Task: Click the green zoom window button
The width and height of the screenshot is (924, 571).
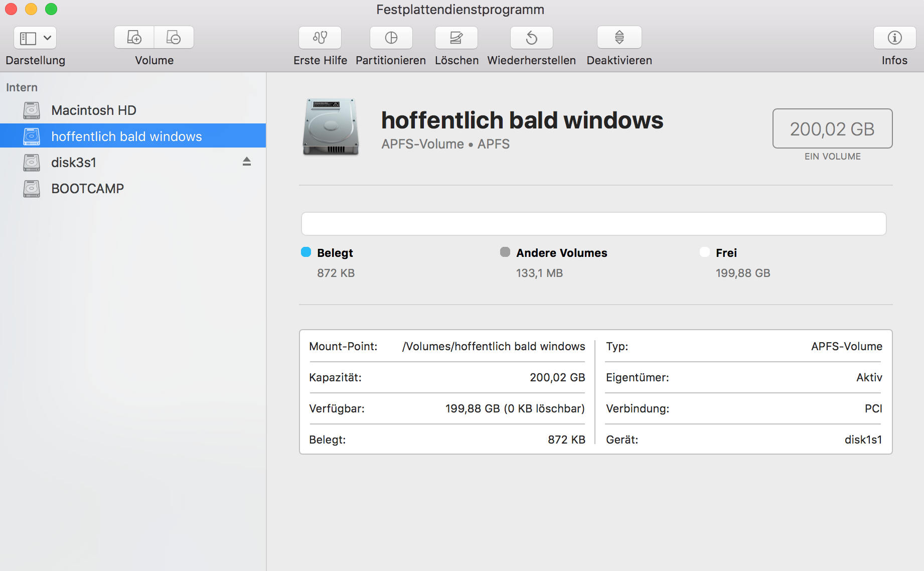Action: pyautogui.click(x=51, y=9)
